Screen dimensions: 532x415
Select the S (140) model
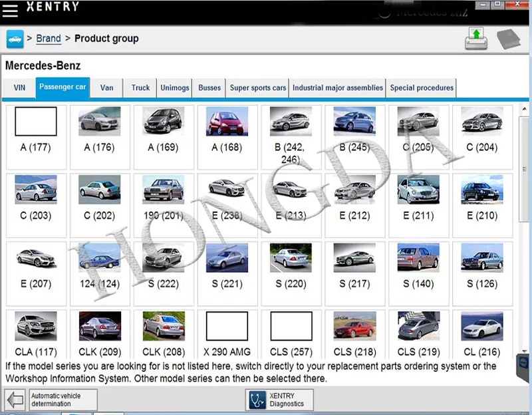tap(419, 273)
